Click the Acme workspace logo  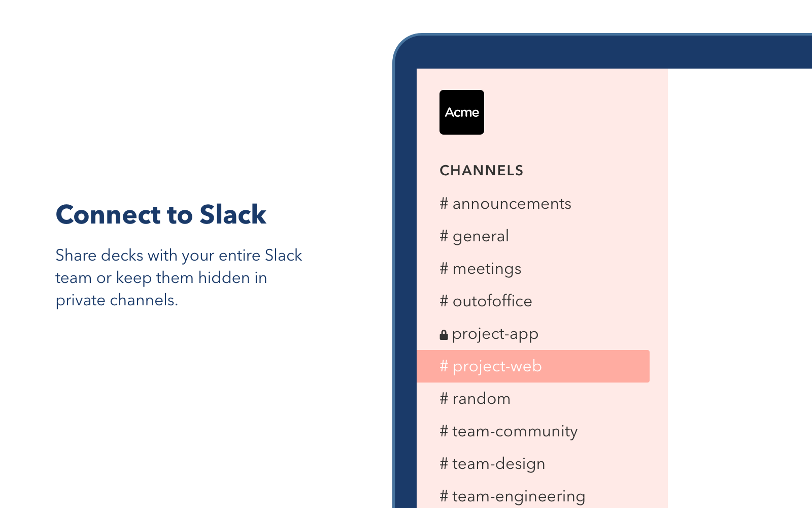click(x=461, y=112)
